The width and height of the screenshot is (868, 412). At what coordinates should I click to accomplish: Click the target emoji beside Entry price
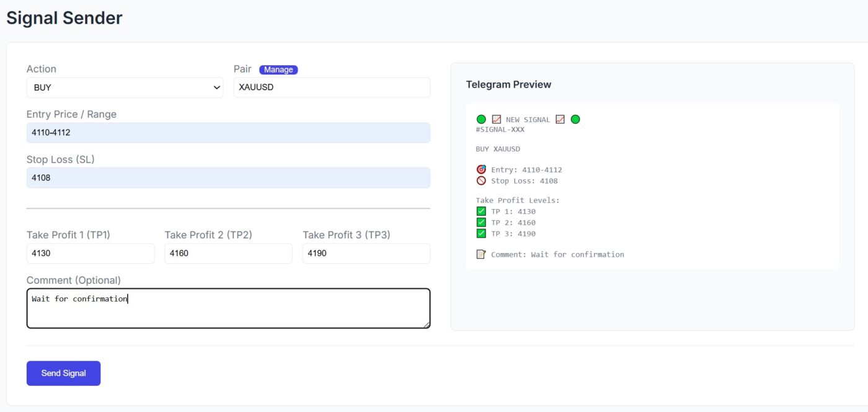click(480, 169)
